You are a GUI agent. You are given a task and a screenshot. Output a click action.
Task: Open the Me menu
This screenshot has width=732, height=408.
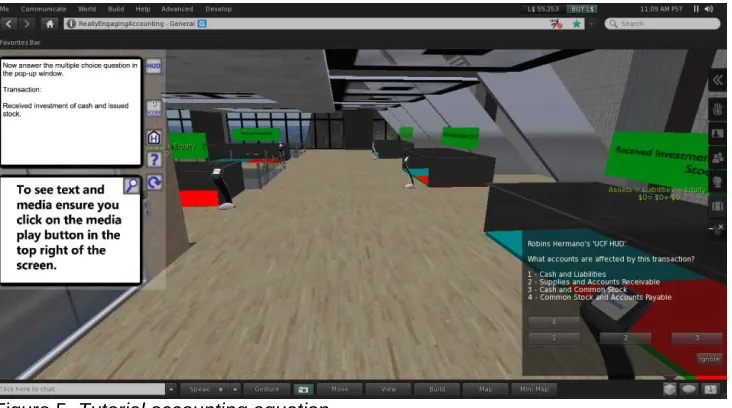point(5,9)
